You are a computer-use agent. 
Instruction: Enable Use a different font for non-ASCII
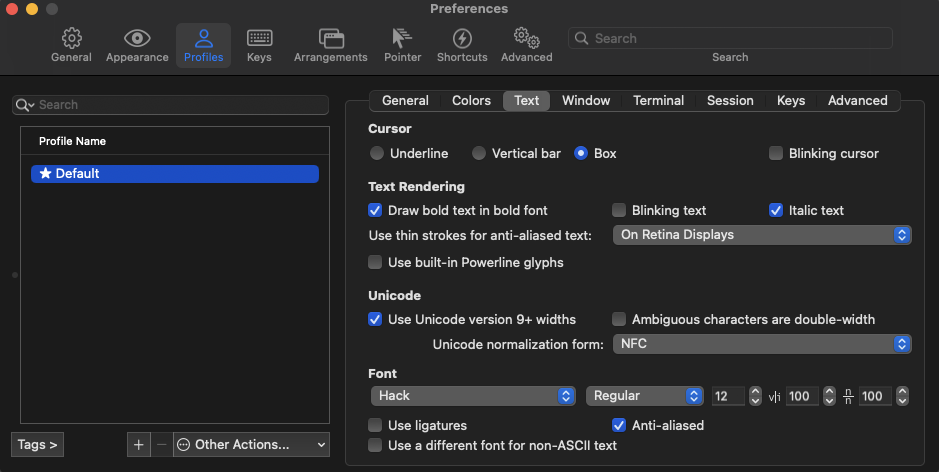click(x=375, y=445)
